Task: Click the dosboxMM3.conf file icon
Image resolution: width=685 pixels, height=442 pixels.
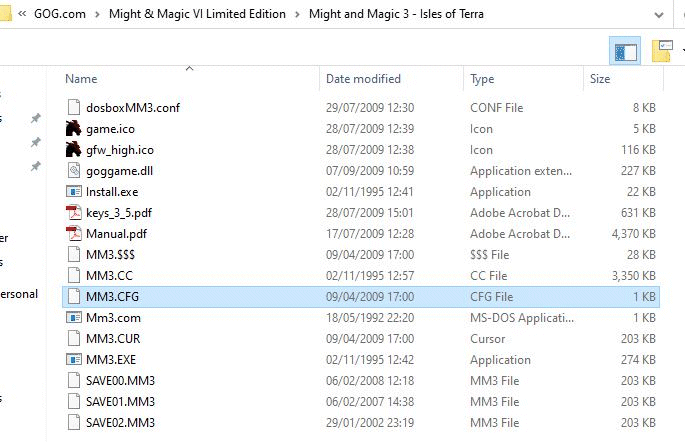Action: [74, 107]
